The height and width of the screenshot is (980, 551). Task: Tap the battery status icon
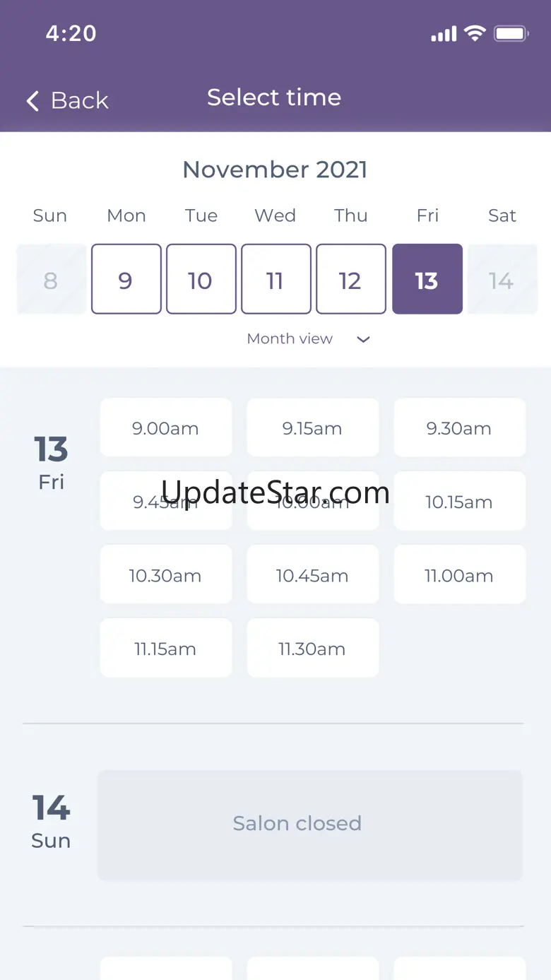511,33
